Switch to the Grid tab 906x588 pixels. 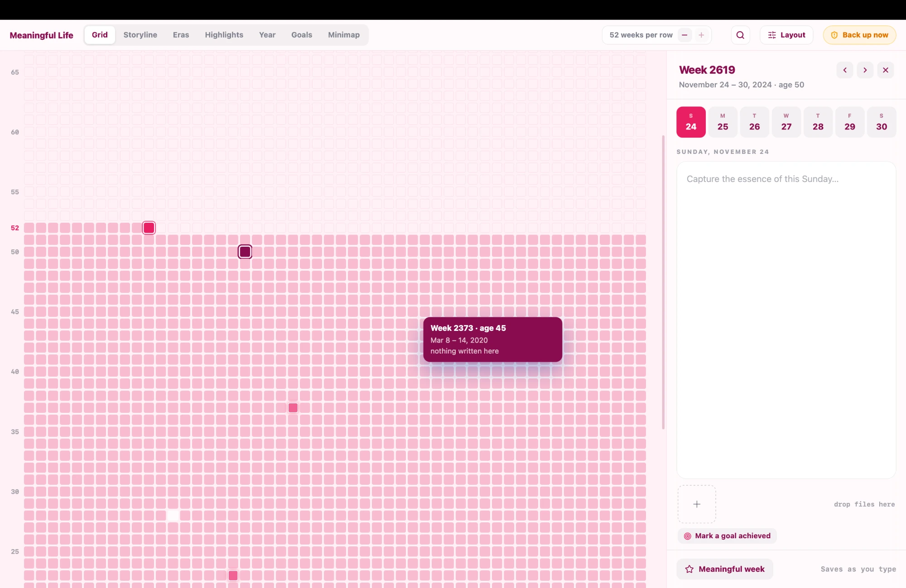point(100,35)
